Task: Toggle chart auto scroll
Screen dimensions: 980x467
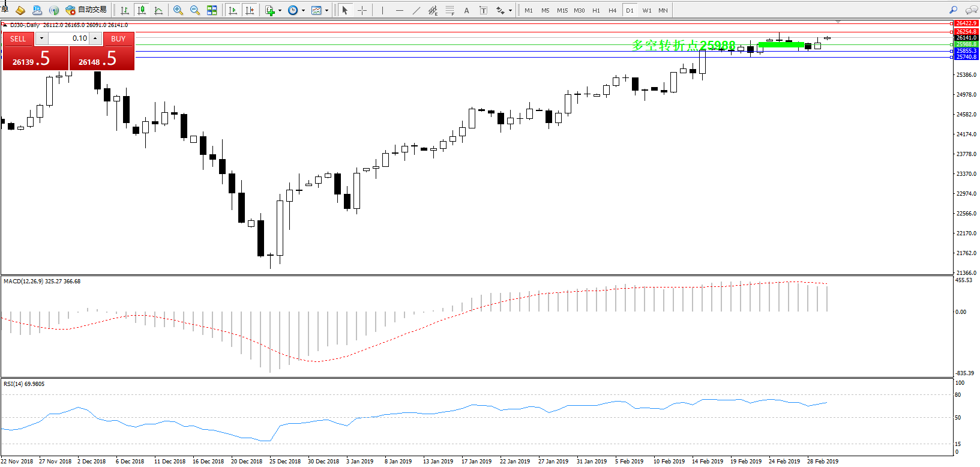Action: [x=233, y=10]
